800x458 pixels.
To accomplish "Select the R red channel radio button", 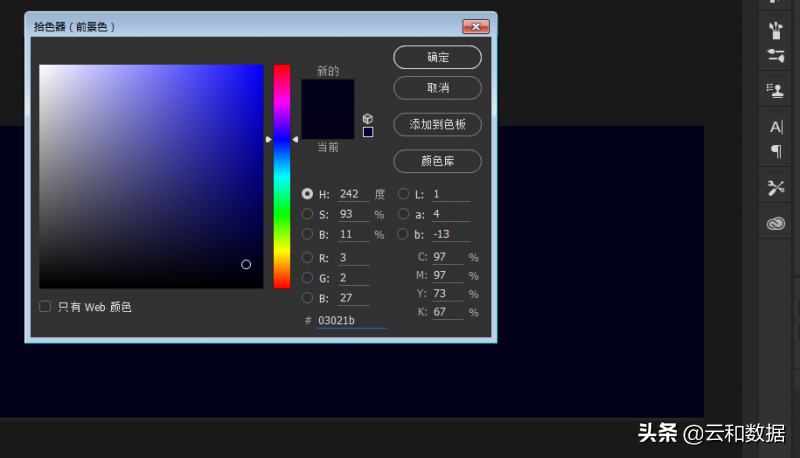I will (307, 257).
